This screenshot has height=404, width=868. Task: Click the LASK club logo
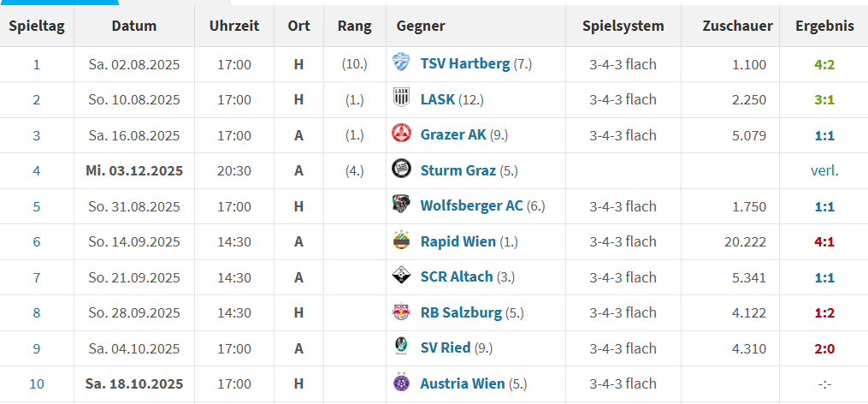[x=400, y=99]
